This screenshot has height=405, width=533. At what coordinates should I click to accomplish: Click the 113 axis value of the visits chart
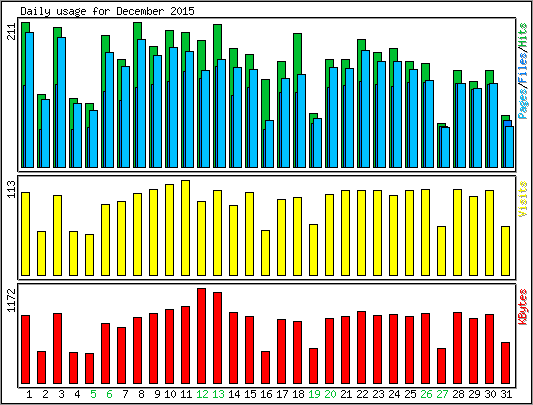click(x=11, y=189)
